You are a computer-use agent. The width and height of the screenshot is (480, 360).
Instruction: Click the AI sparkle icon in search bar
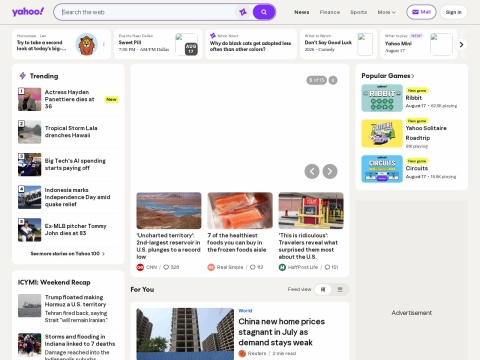[x=243, y=12]
